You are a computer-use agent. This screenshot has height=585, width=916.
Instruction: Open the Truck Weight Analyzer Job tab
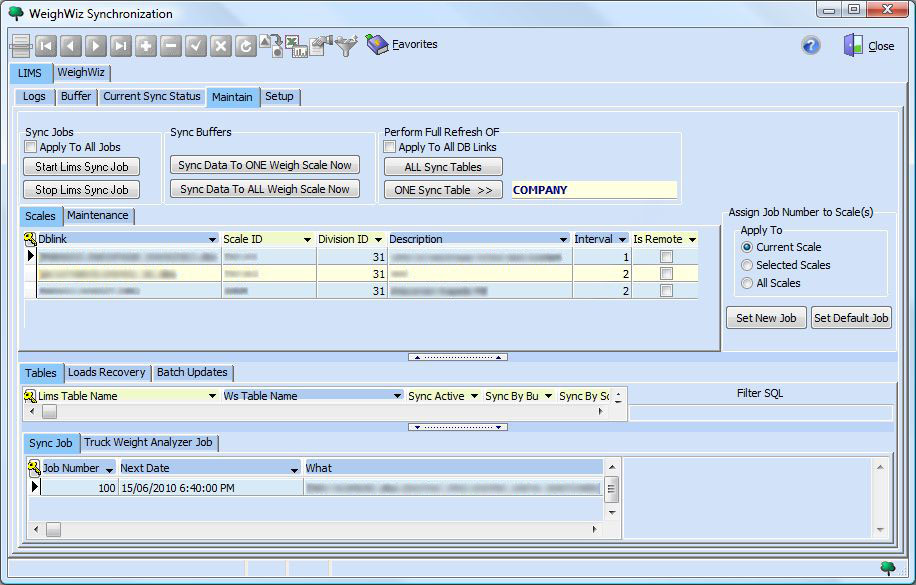tap(148, 442)
